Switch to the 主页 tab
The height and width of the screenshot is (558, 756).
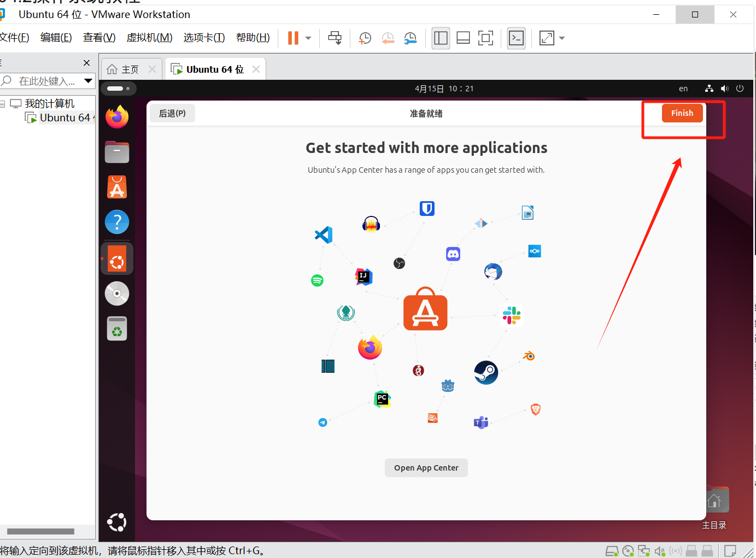pos(130,69)
